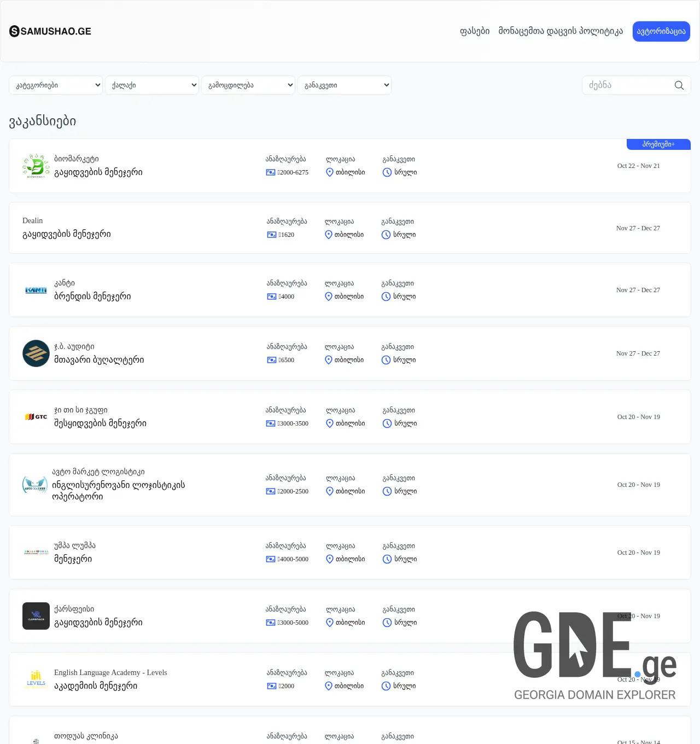Click the კანტი company logo

coord(36,290)
